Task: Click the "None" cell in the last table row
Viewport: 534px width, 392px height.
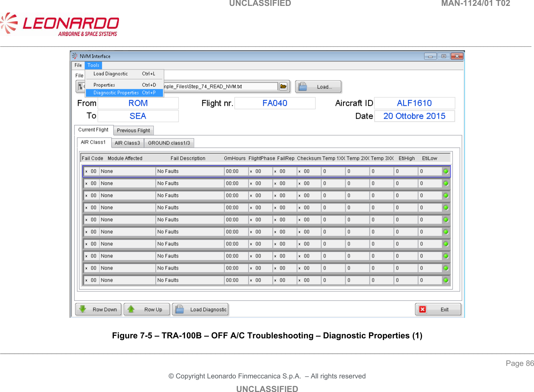Action: (127, 280)
